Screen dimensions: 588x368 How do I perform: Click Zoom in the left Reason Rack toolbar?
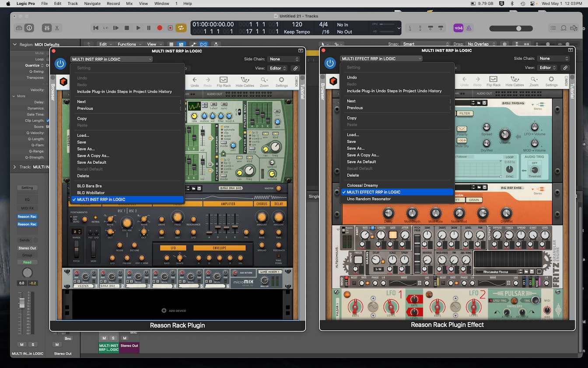(264, 82)
